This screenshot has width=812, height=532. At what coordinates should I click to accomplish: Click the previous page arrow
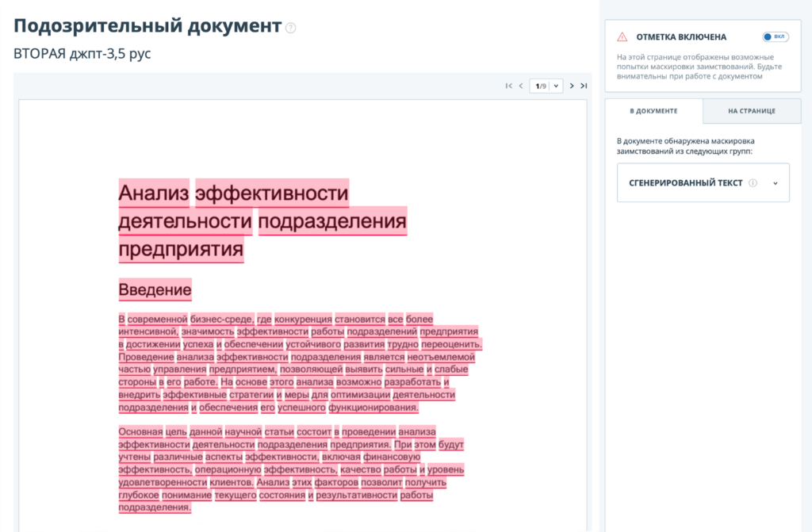520,86
